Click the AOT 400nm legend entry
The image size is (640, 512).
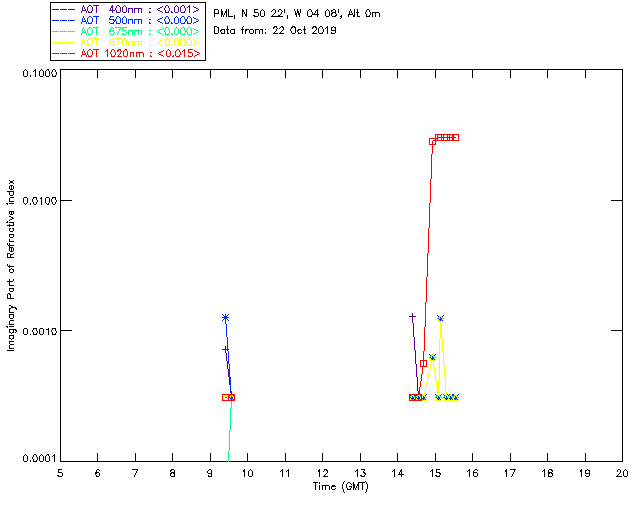(x=126, y=9)
